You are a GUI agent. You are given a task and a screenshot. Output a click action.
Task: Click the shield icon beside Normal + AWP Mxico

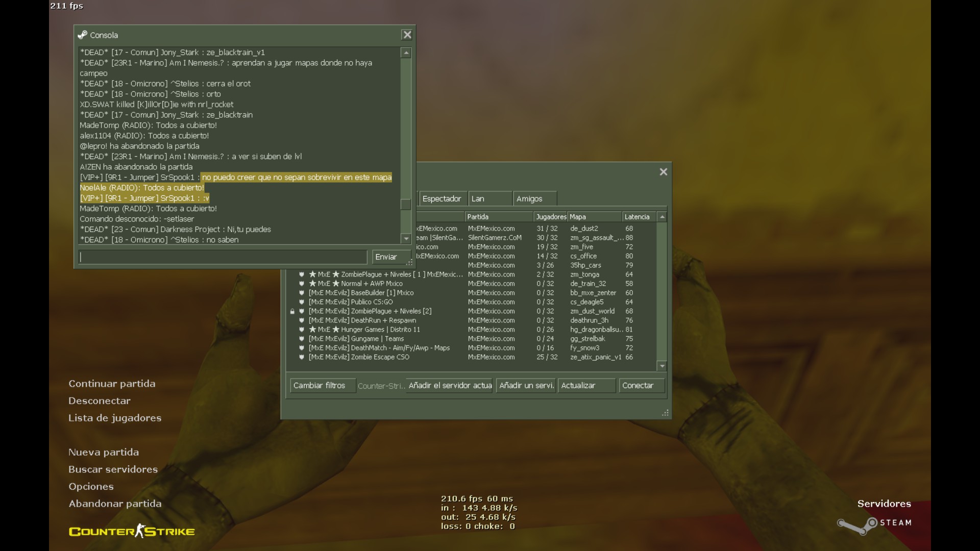pyautogui.click(x=302, y=284)
